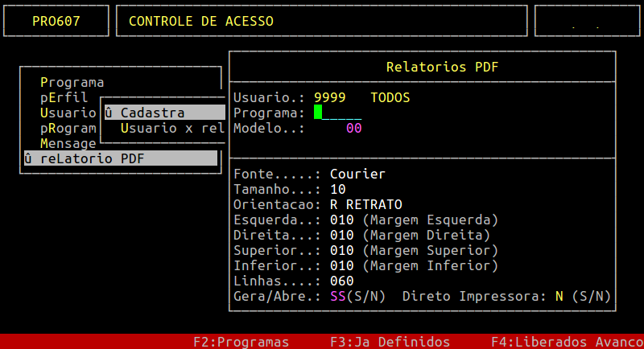Edit the Tamanho value 10

point(338,189)
